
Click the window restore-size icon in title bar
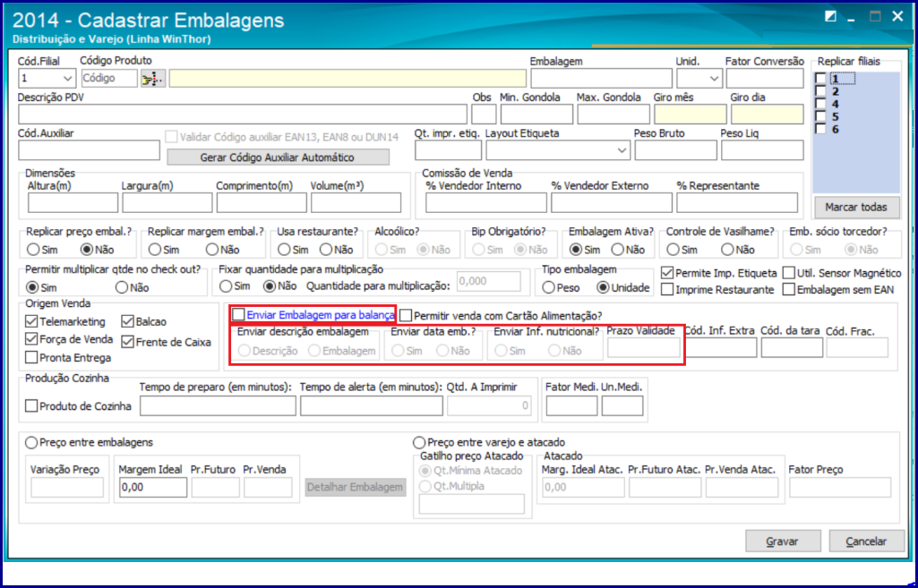tap(830, 17)
